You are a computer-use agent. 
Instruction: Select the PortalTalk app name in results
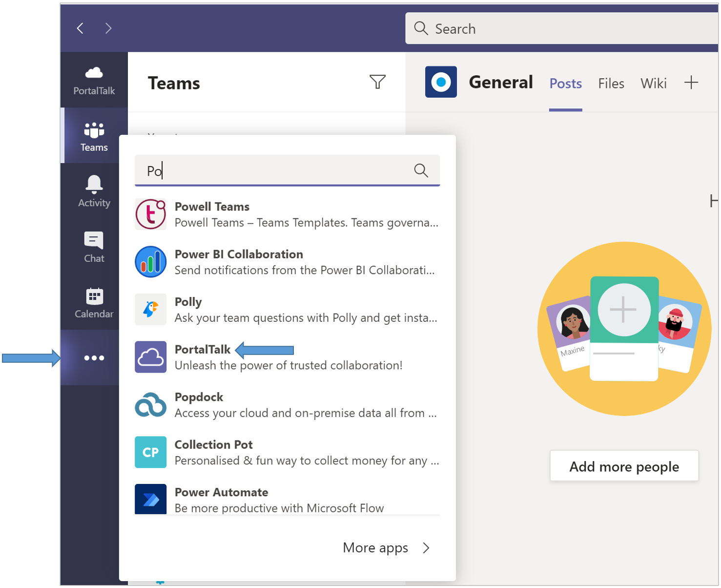coord(203,350)
